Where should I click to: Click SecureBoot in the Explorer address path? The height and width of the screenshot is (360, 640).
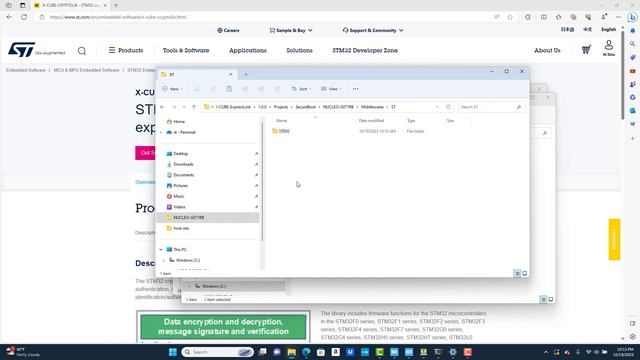[x=305, y=107]
